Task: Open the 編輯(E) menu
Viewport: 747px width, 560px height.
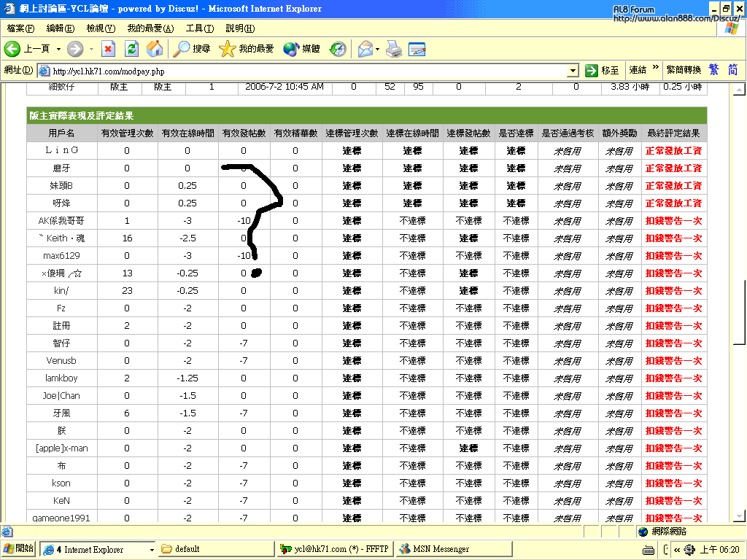Action: point(60,28)
